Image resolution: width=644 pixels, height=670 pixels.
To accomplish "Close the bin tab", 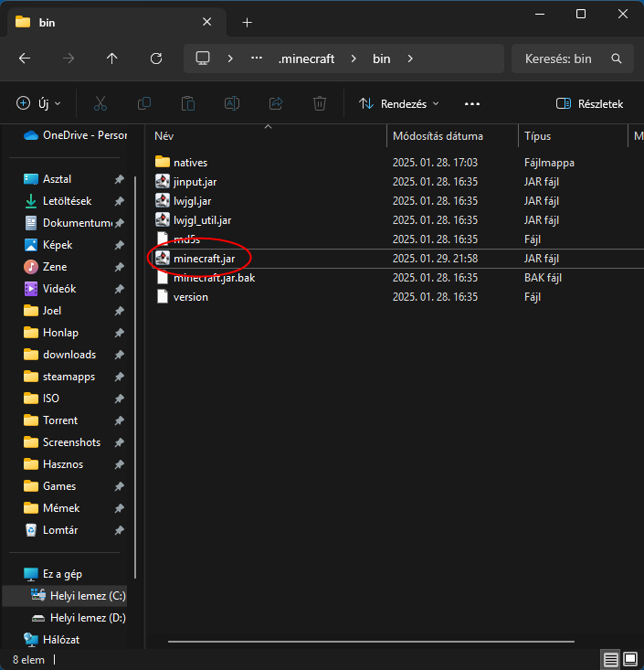I will point(206,22).
